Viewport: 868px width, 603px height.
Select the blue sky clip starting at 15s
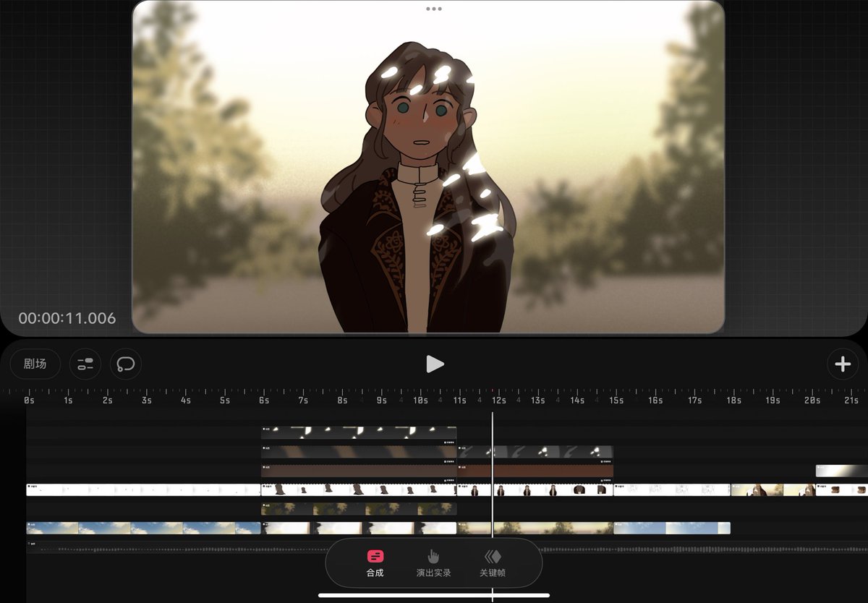[x=672, y=528]
